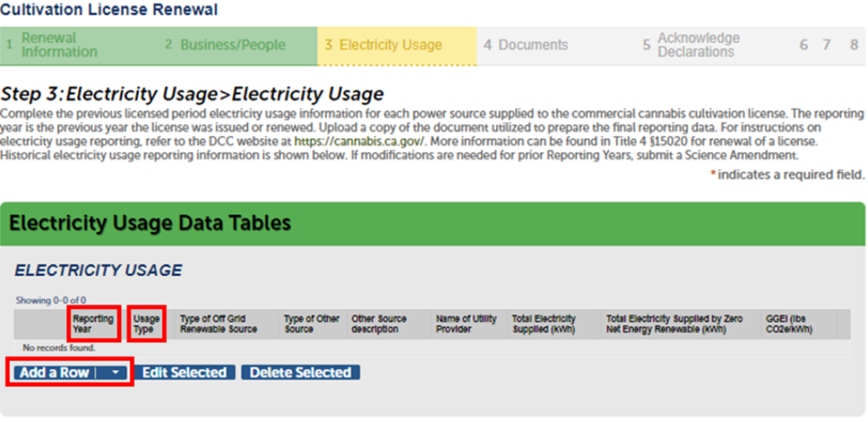Sort by Reporting Year column header

92,324
